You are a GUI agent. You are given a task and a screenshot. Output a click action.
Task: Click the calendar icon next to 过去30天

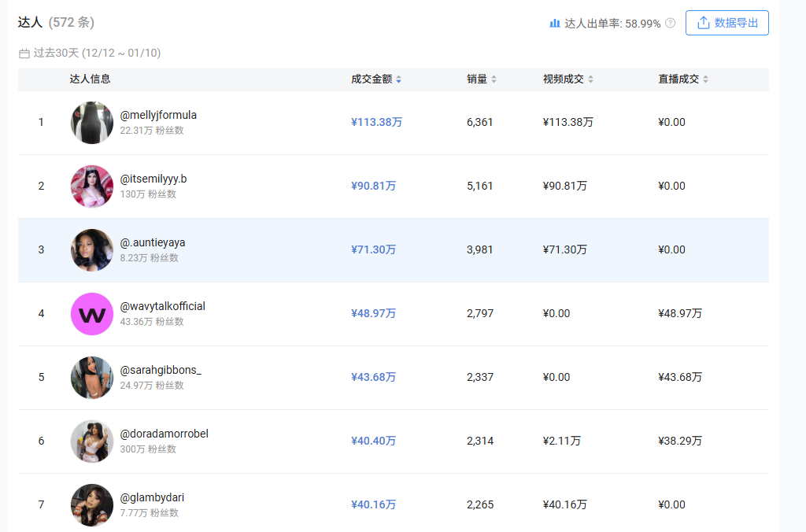tap(24, 54)
